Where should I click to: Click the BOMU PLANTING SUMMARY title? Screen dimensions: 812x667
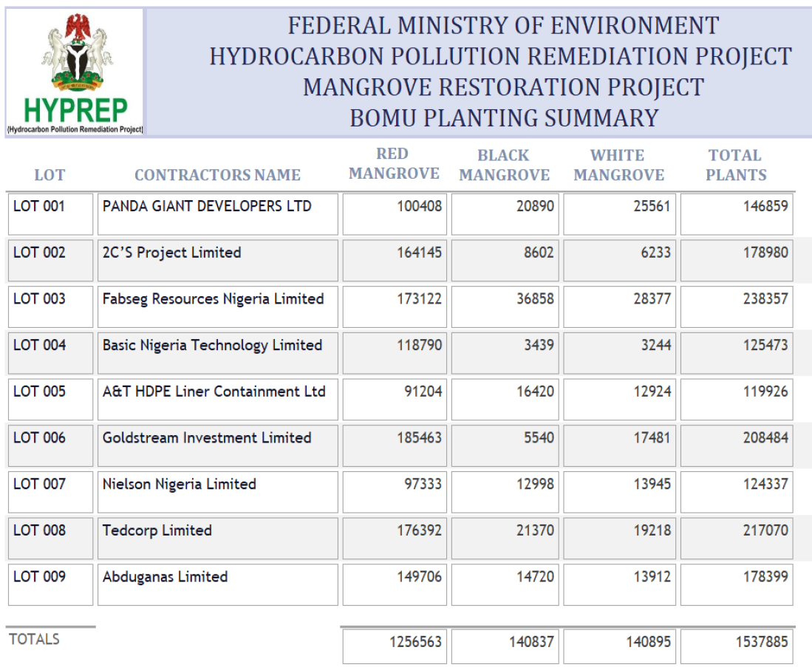tap(503, 118)
